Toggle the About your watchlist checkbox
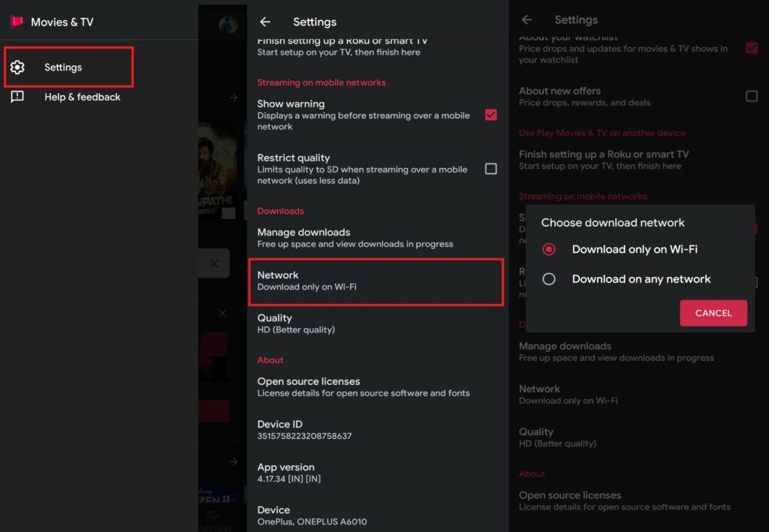 point(751,48)
